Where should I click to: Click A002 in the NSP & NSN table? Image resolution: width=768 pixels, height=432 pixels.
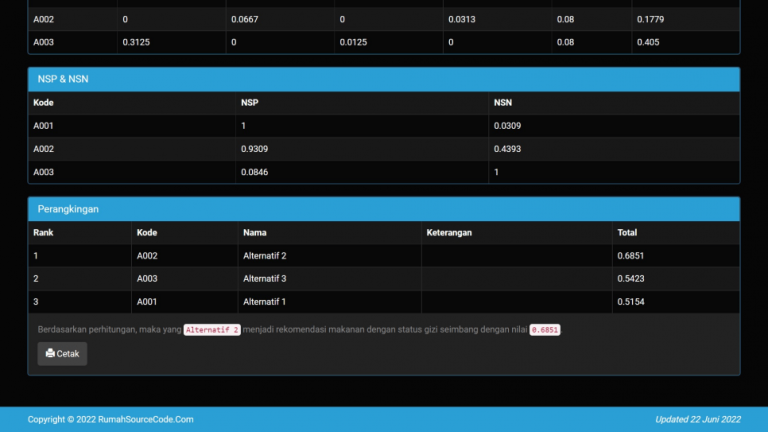[43, 149]
